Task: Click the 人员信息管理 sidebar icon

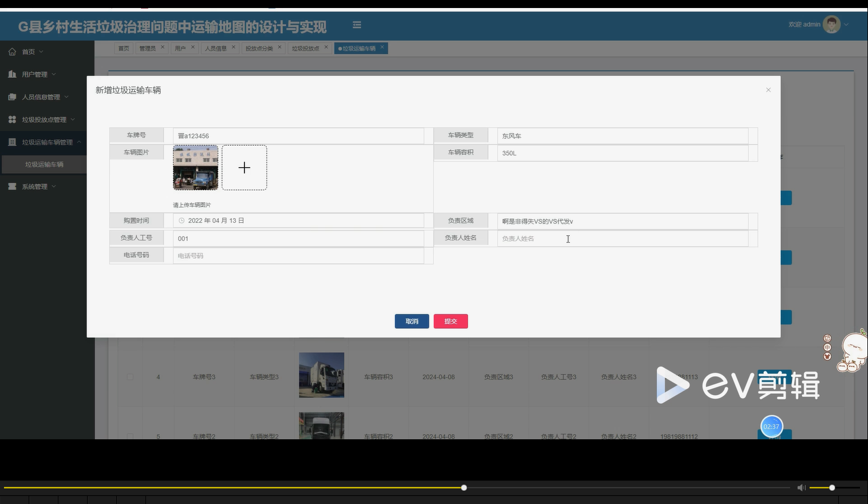Action: (12, 97)
